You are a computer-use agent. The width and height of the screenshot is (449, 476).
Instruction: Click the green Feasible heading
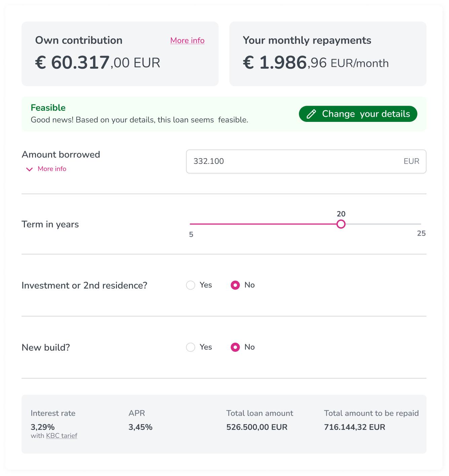click(48, 108)
